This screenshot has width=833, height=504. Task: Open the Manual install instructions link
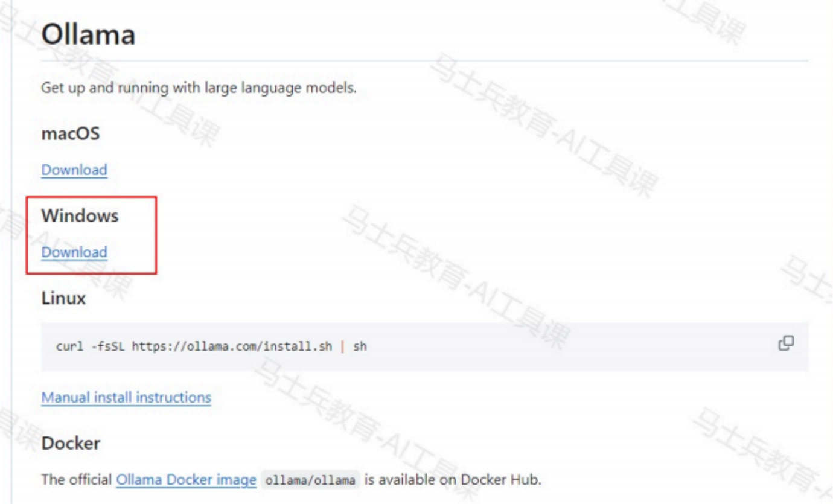[126, 398]
